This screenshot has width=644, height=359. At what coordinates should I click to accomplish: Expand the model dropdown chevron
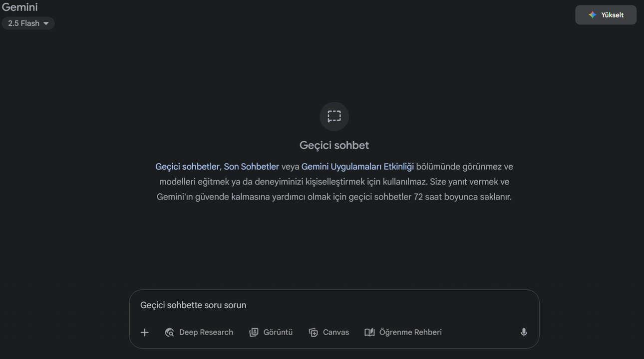point(46,23)
